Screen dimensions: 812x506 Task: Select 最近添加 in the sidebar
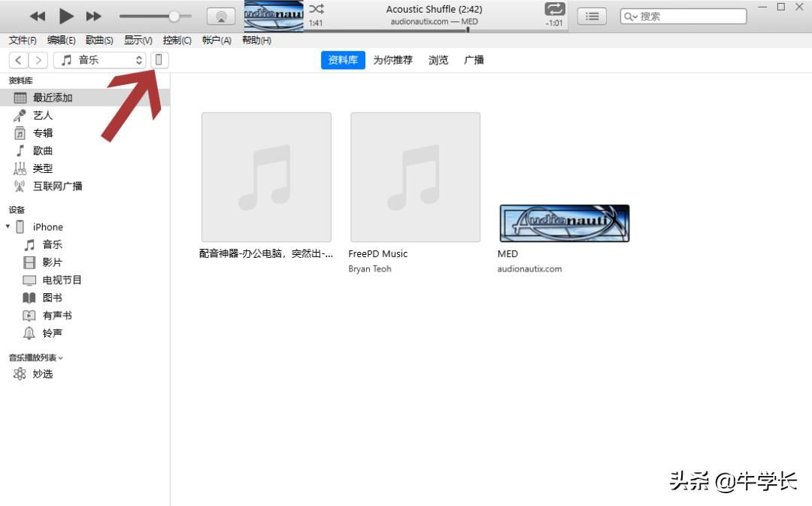pyautogui.click(x=85, y=98)
